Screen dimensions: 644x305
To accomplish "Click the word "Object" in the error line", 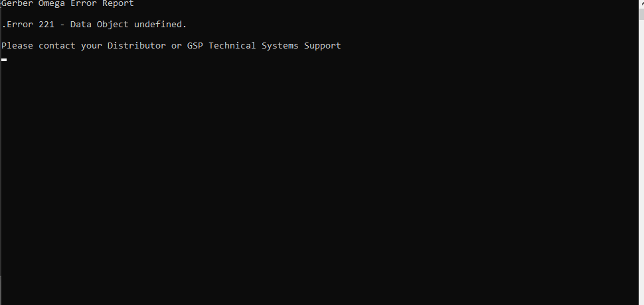I will click(x=113, y=25).
